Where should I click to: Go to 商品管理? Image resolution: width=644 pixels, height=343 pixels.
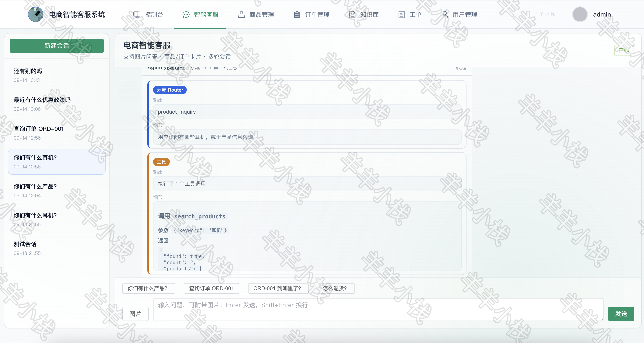(256, 15)
